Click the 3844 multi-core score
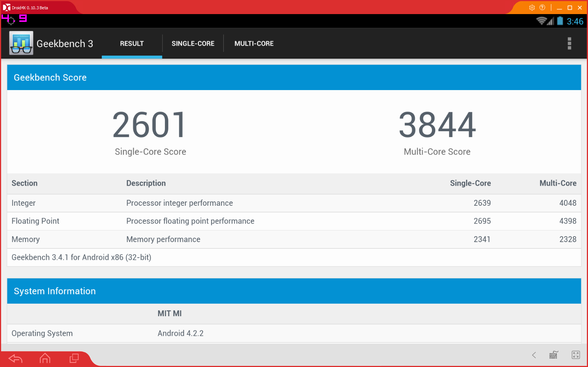The height and width of the screenshot is (367, 588). (x=437, y=125)
